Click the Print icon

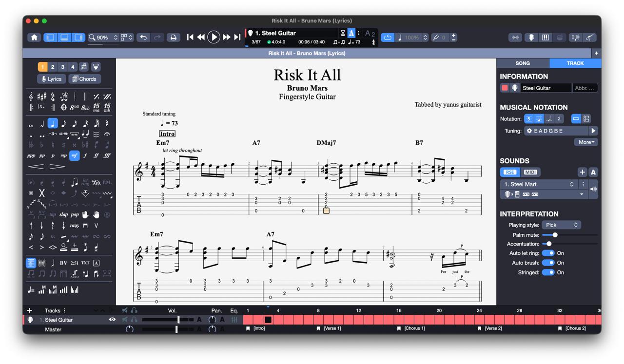point(173,38)
